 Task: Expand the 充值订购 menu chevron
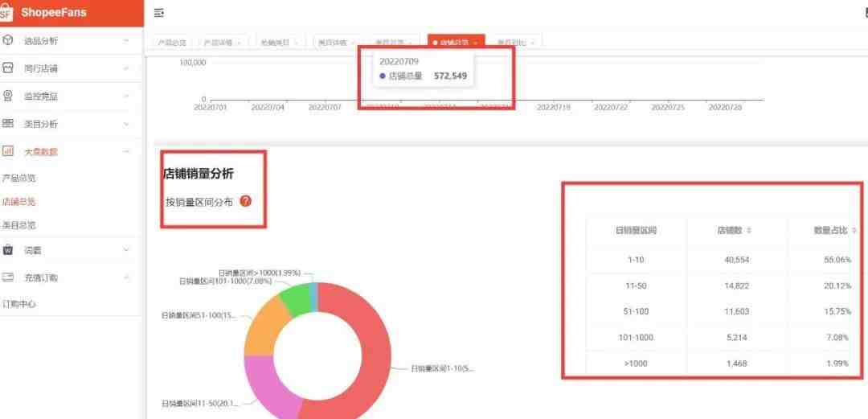coord(126,277)
